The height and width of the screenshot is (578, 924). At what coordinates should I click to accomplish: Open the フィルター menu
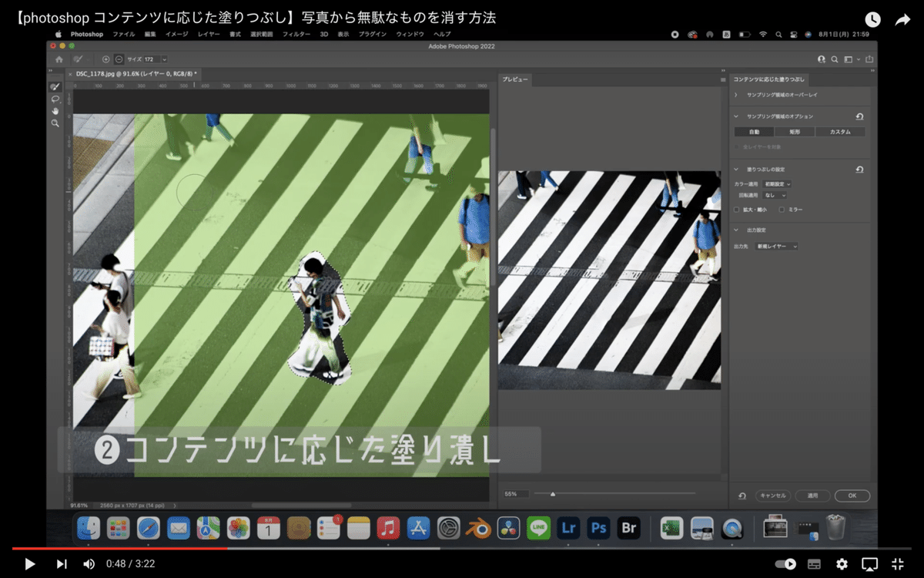point(296,35)
